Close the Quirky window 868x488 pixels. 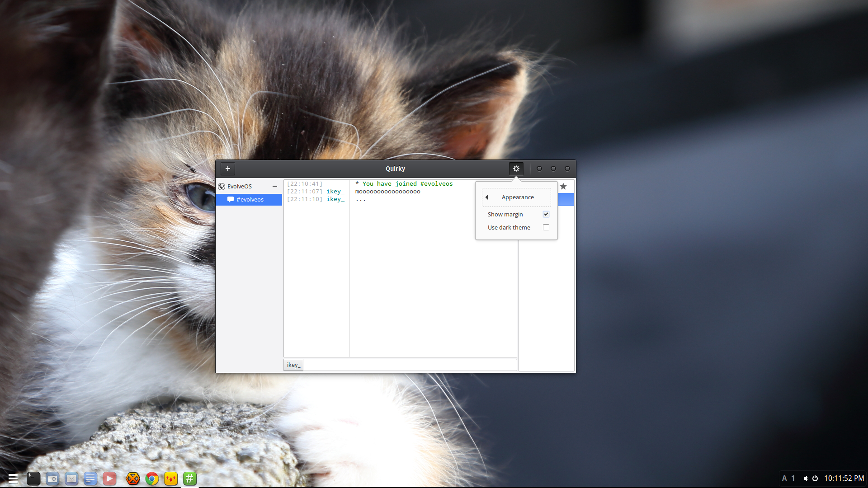tap(567, 169)
